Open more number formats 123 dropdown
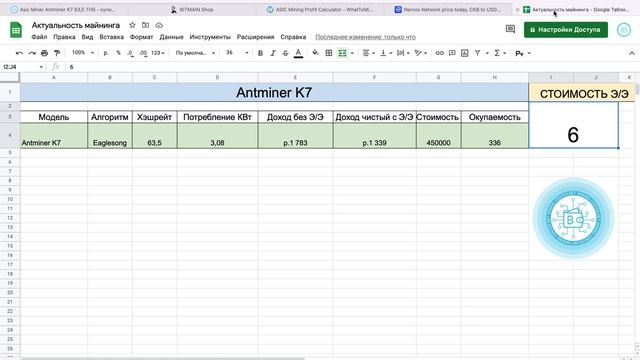640x360 pixels. pyautogui.click(x=158, y=53)
